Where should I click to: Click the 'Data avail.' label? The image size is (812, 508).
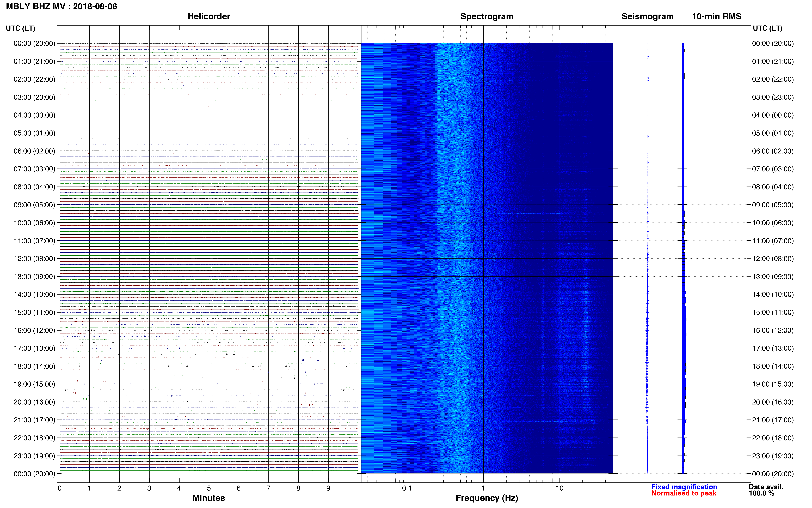(x=766, y=487)
